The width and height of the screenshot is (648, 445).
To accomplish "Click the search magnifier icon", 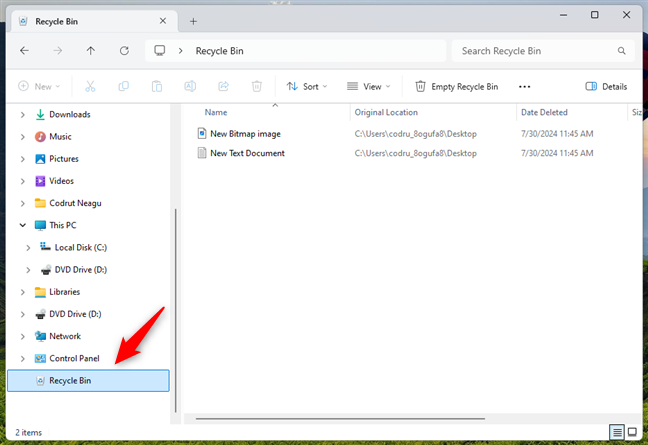I will click(x=621, y=51).
